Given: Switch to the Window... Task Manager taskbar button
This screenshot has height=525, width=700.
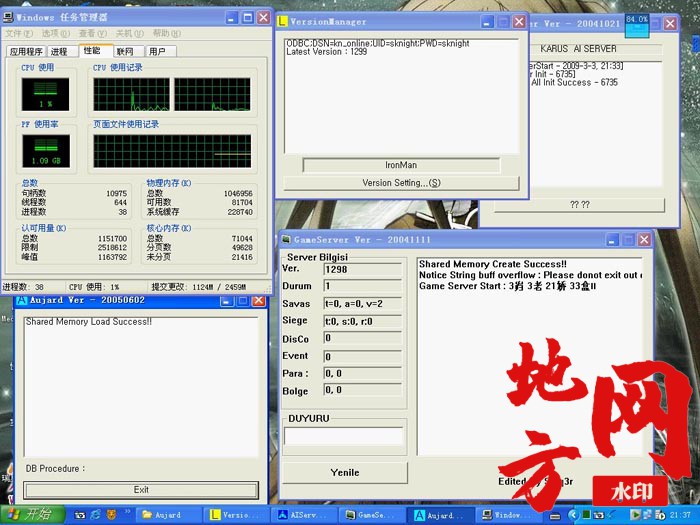Looking at the screenshot, I should 508,515.
